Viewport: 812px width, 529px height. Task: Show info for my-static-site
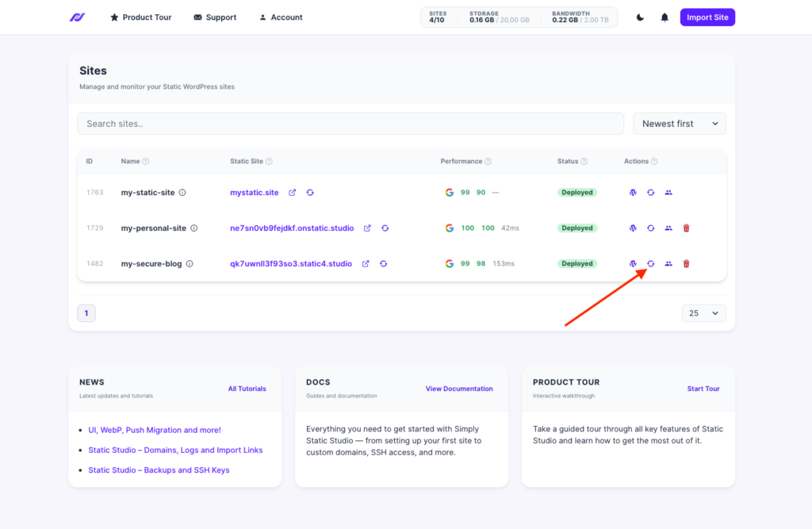tap(182, 192)
